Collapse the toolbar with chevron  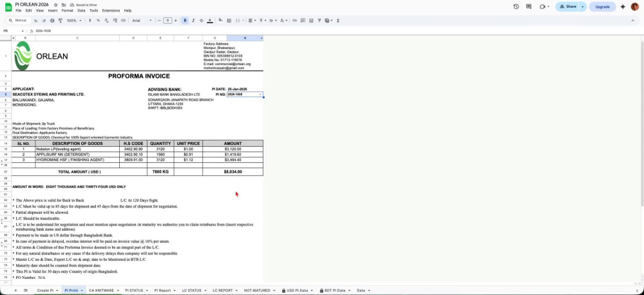(x=632, y=21)
